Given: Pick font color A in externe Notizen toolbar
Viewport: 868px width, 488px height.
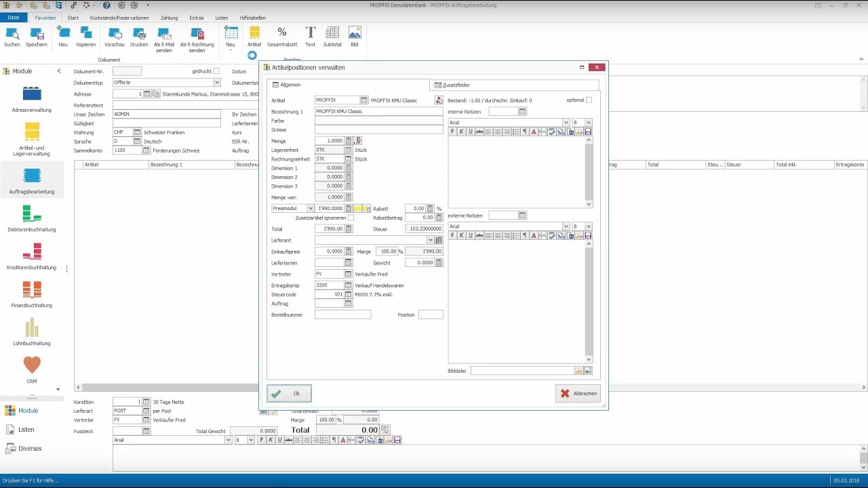Looking at the screenshot, I should (x=534, y=235).
